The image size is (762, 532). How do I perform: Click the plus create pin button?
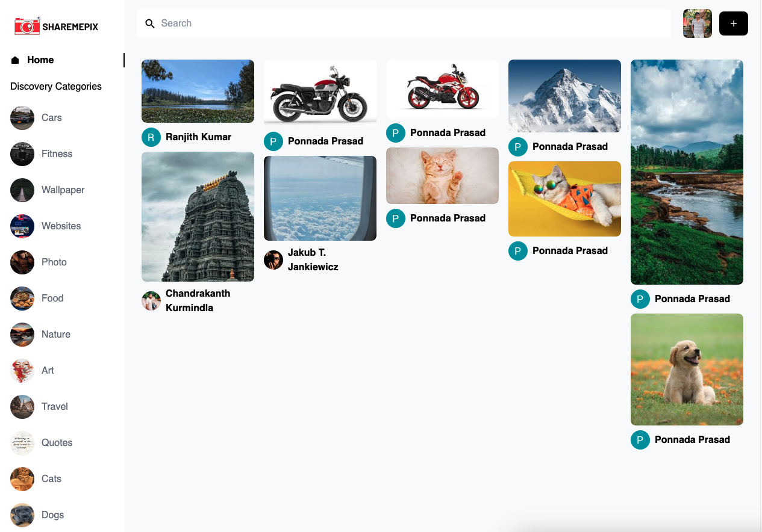click(x=733, y=23)
